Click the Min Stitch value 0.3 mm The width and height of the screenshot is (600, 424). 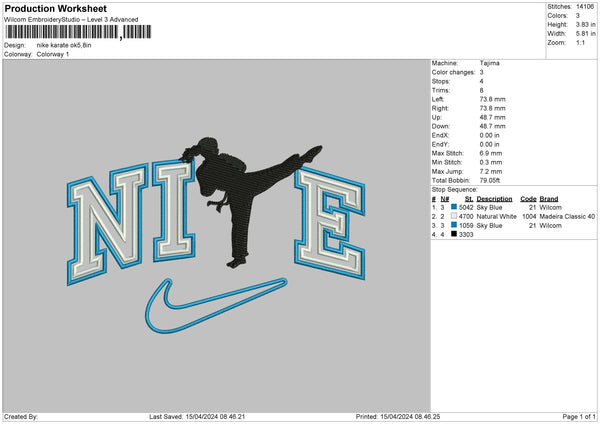(x=491, y=163)
